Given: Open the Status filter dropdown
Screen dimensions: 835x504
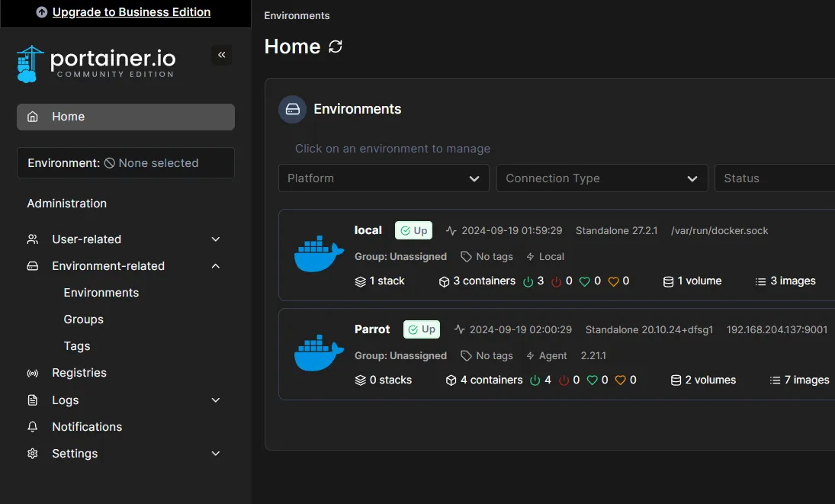Looking at the screenshot, I should (x=774, y=178).
